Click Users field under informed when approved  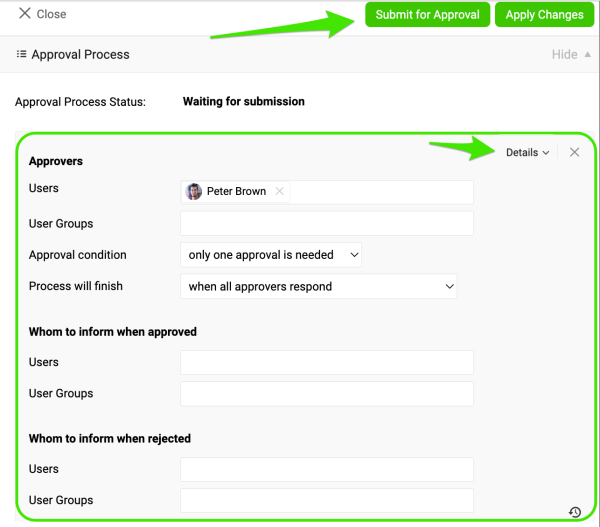point(327,363)
